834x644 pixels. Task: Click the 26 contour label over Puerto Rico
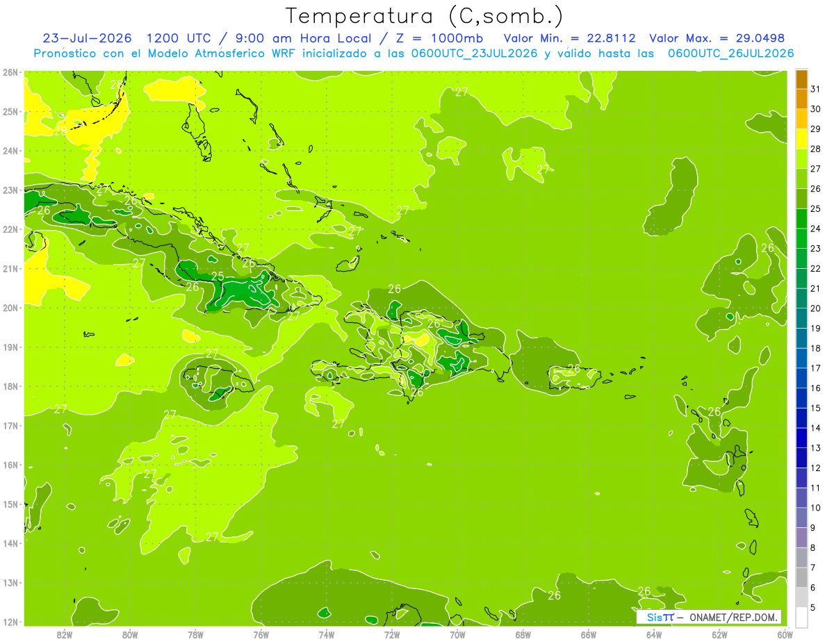tap(574, 368)
